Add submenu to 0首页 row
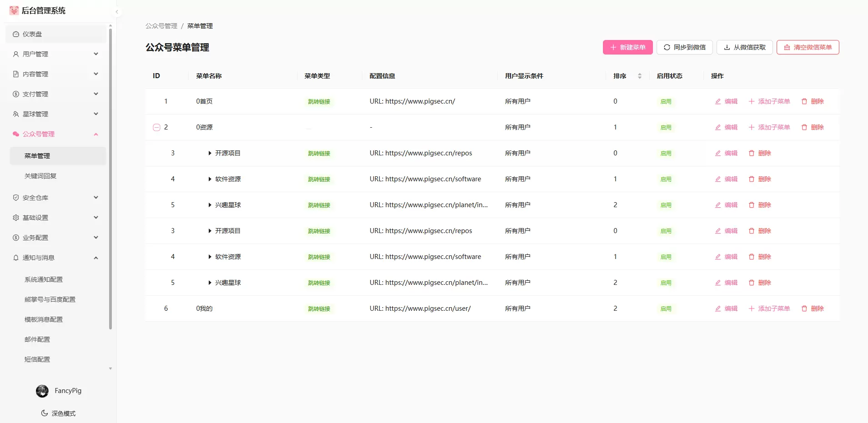868x423 pixels. 769,101
